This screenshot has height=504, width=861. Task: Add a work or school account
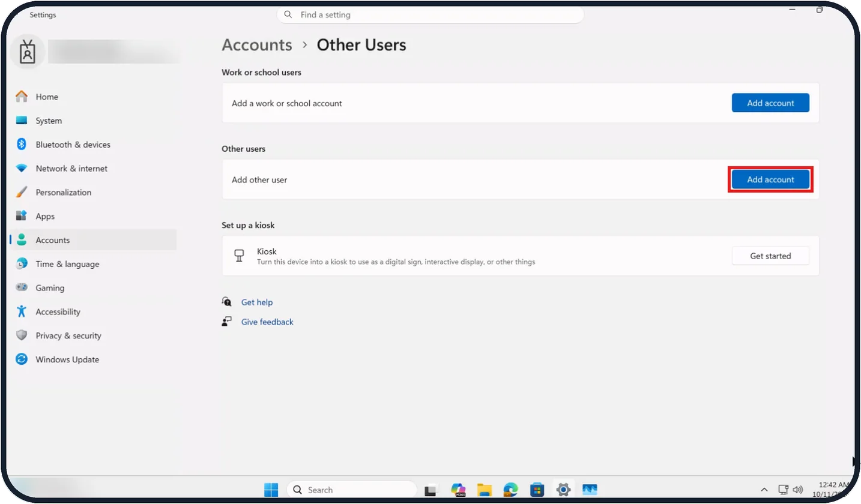770,103
